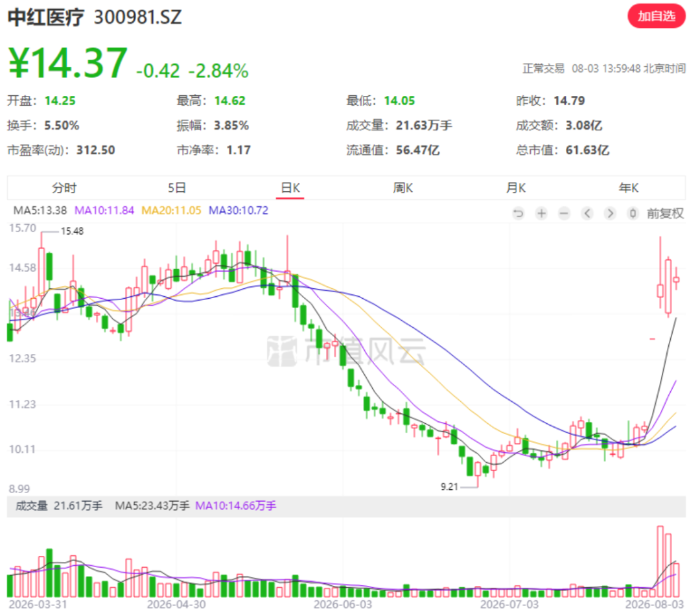Shift chart left with the left chevron icon
700x615 pixels.
[587, 213]
